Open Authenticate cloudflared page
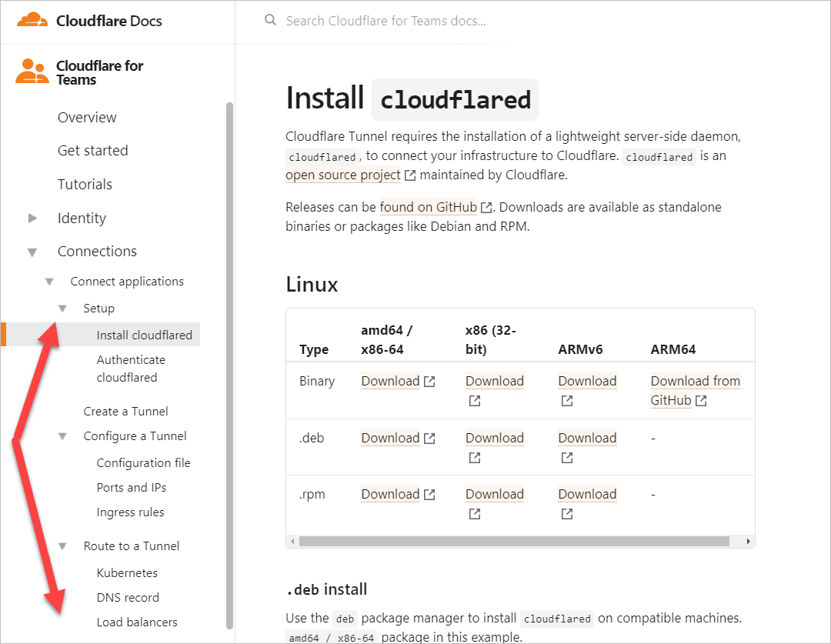This screenshot has width=831, height=644. click(131, 369)
